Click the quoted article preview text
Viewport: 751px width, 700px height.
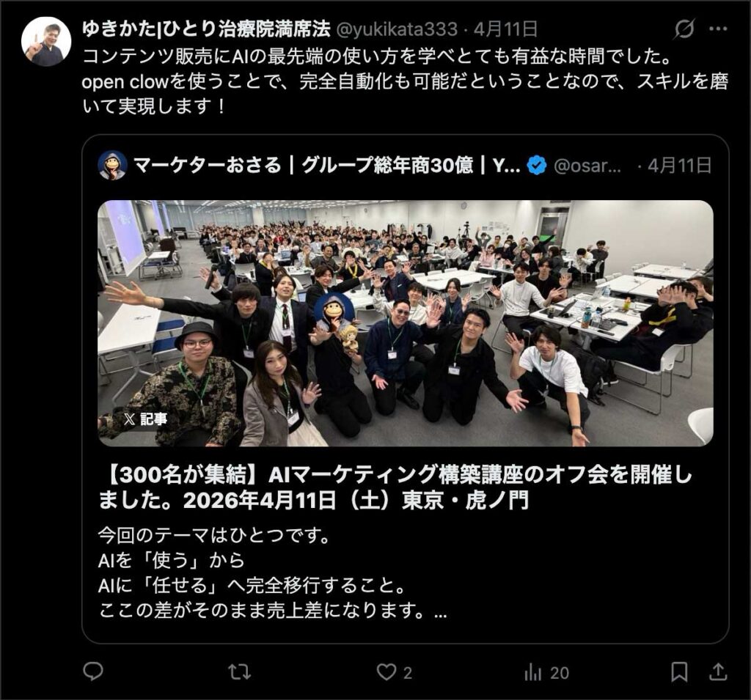coord(273,572)
